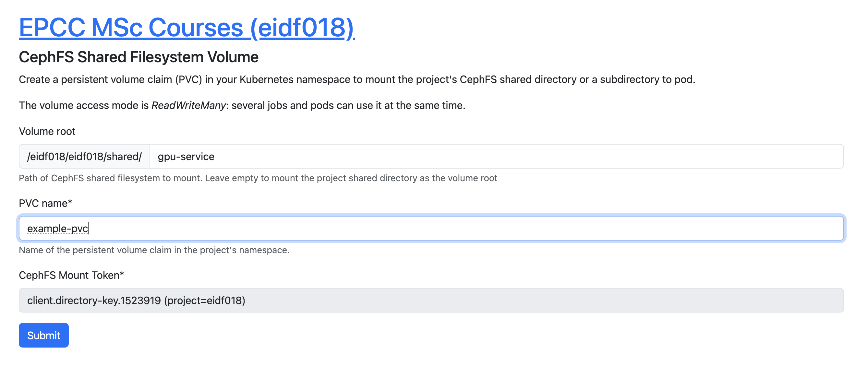Click the Submit button
The width and height of the screenshot is (868, 367).
pos(44,335)
